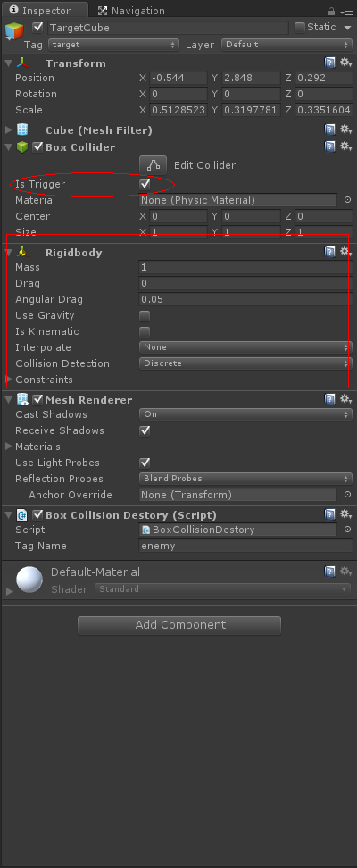Click the Tag Name field containing enemy
This screenshot has width=357, height=868.
(x=245, y=546)
